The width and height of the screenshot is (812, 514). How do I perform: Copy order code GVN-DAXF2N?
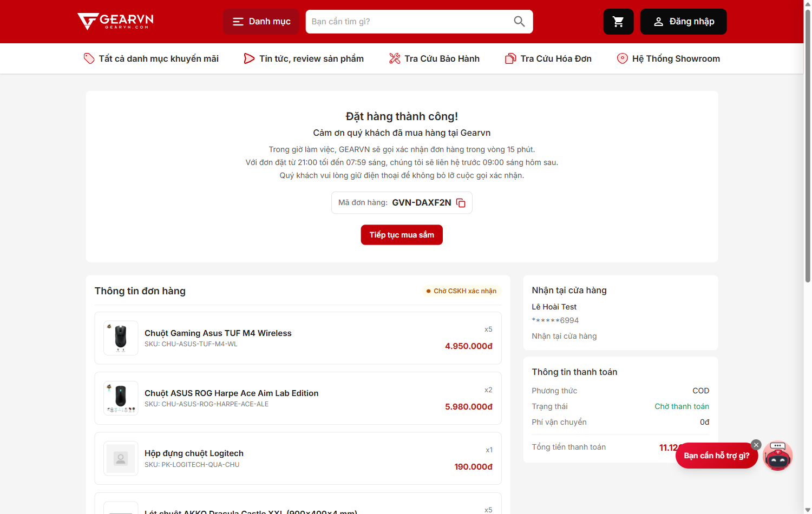461,203
